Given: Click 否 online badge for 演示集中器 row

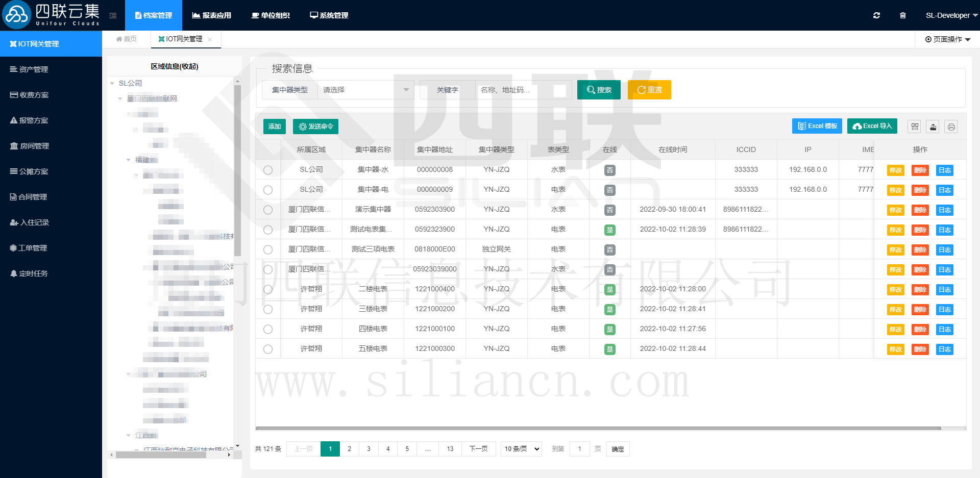Looking at the screenshot, I should click(609, 210).
